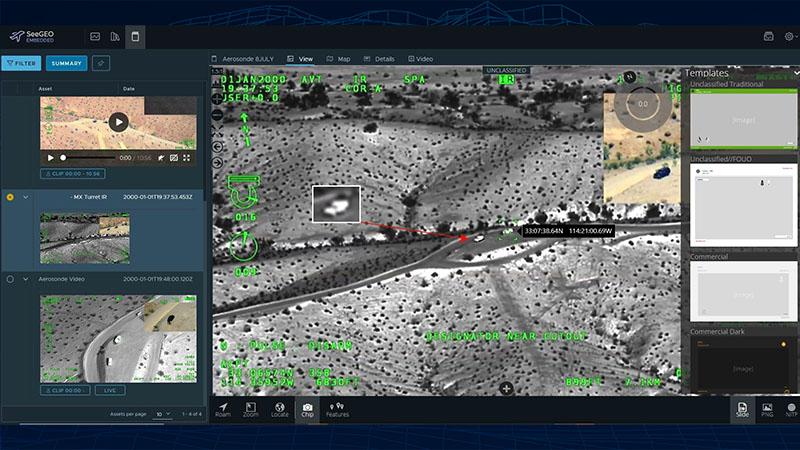Click the Slide export button

(742, 409)
